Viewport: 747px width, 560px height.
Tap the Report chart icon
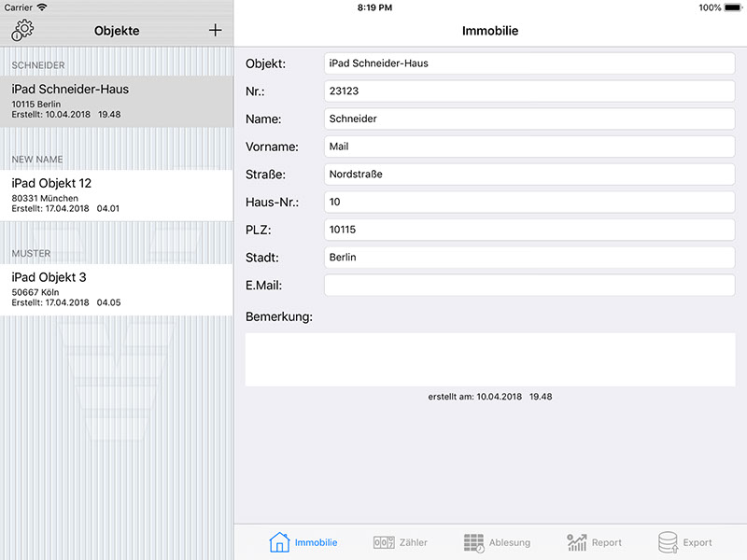pyautogui.click(x=577, y=542)
